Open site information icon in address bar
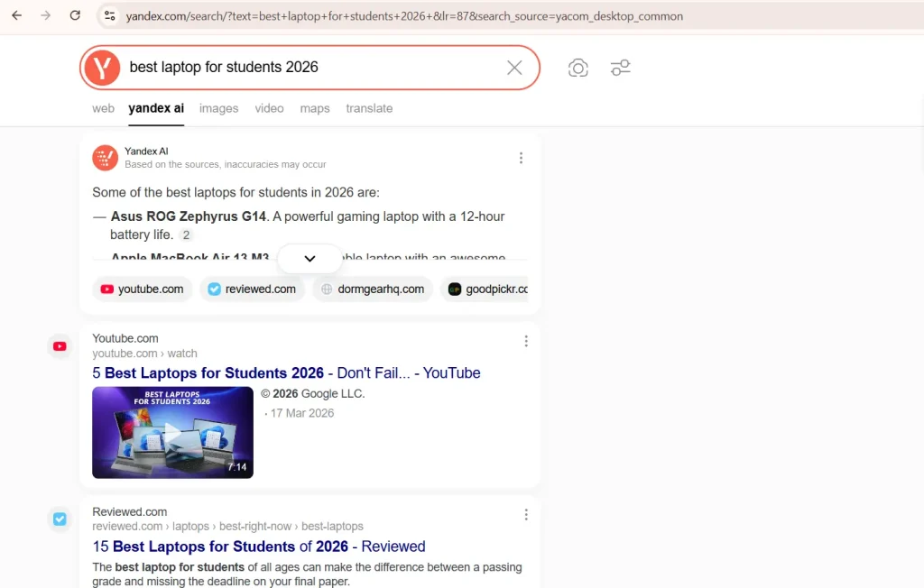This screenshot has width=924, height=588. click(x=109, y=16)
